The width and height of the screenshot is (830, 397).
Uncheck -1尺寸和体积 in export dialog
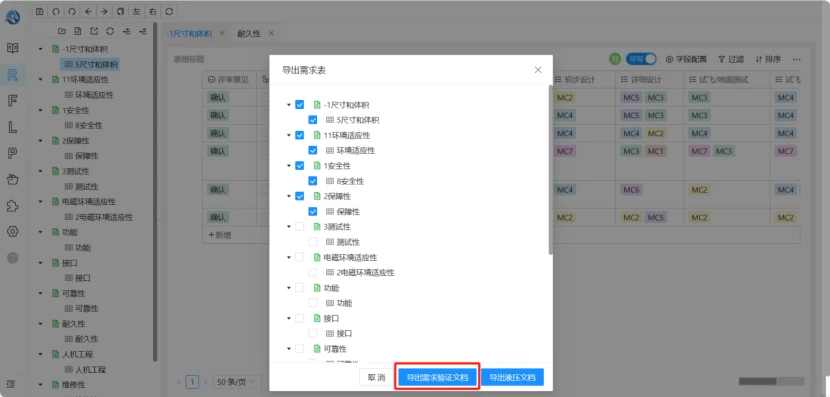300,105
